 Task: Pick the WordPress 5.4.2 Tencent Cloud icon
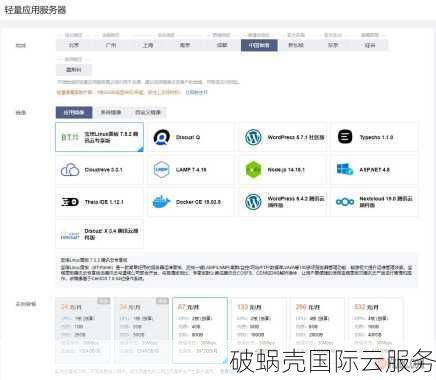pos(253,202)
